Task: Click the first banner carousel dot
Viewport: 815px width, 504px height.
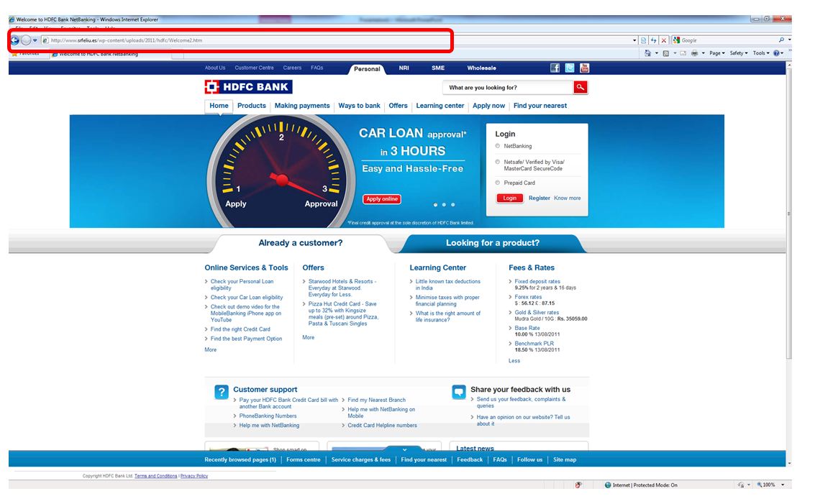Action: [436, 205]
